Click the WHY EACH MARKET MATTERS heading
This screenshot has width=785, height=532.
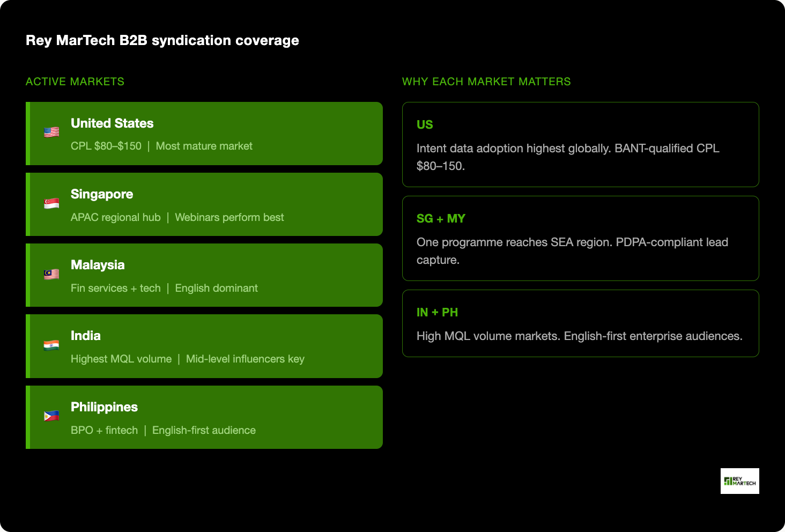click(486, 82)
